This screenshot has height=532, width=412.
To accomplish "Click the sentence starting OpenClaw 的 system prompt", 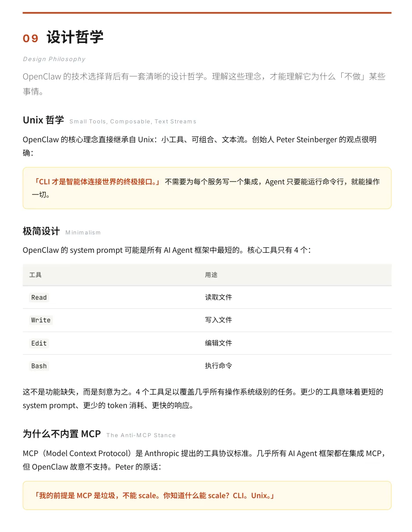I will [x=166, y=250].
